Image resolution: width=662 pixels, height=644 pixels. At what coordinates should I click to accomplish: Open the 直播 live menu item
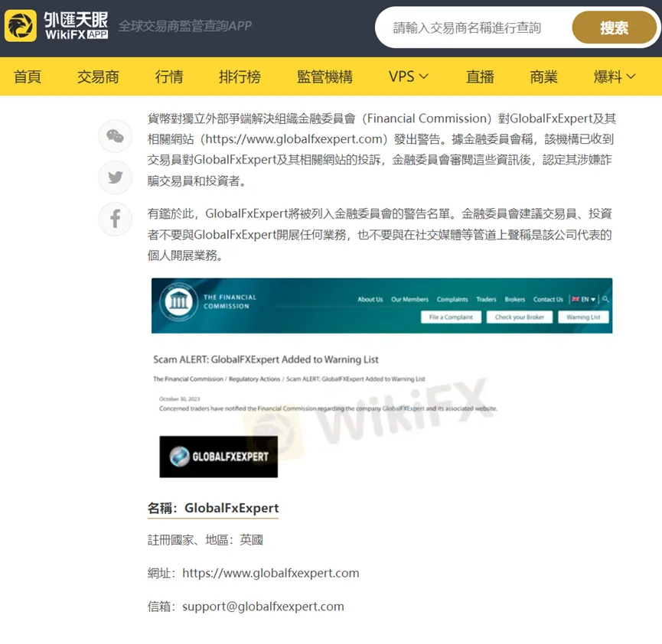point(480,76)
